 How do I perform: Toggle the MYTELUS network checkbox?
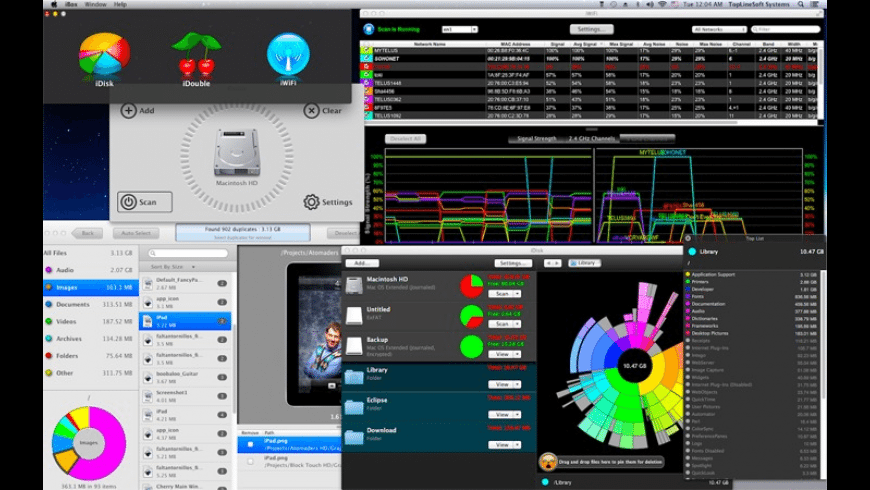point(367,50)
